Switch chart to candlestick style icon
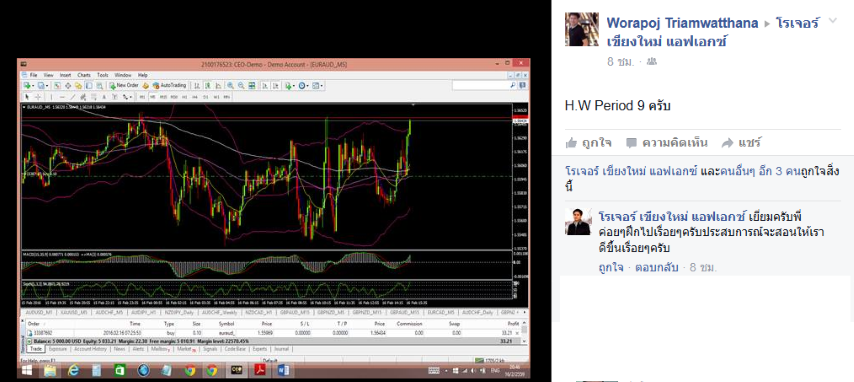 tap(208, 86)
